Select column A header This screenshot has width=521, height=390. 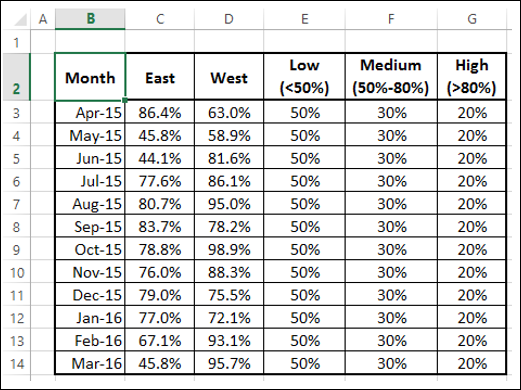pyautogui.click(x=43, y=19)
